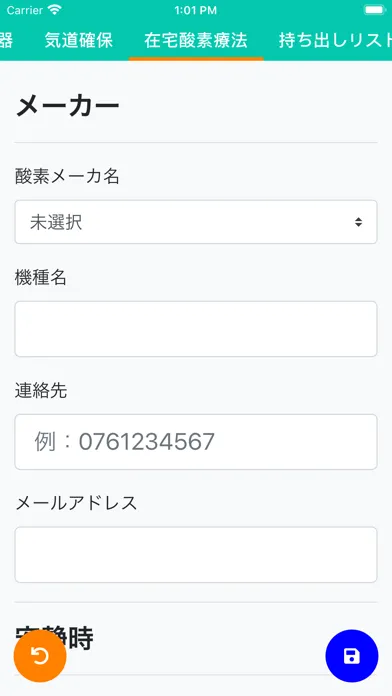Open the 持ち出しリスト tab
This screenshot has width=392, height=696.
tap(335, 40)
